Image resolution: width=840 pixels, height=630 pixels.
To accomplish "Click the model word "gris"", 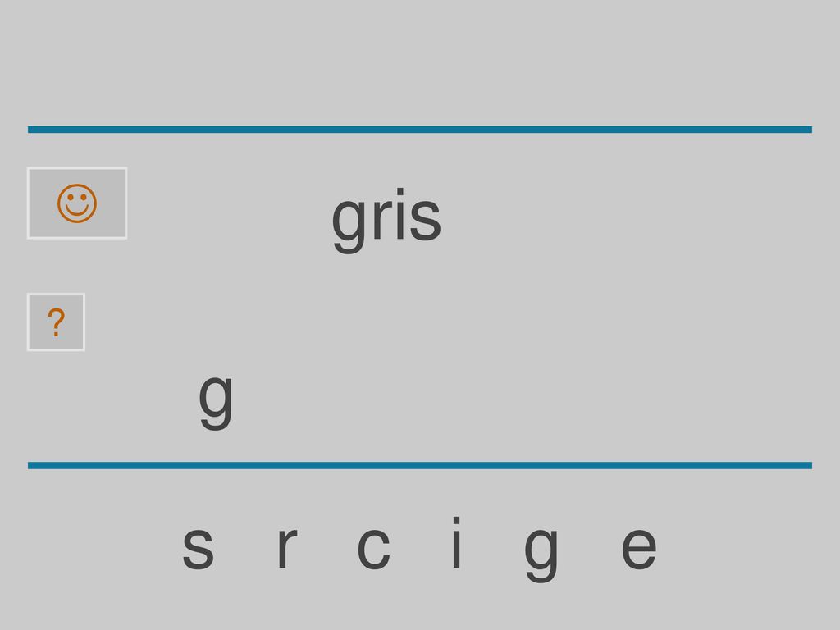I will pyautogui.click(x=386, y=220).
